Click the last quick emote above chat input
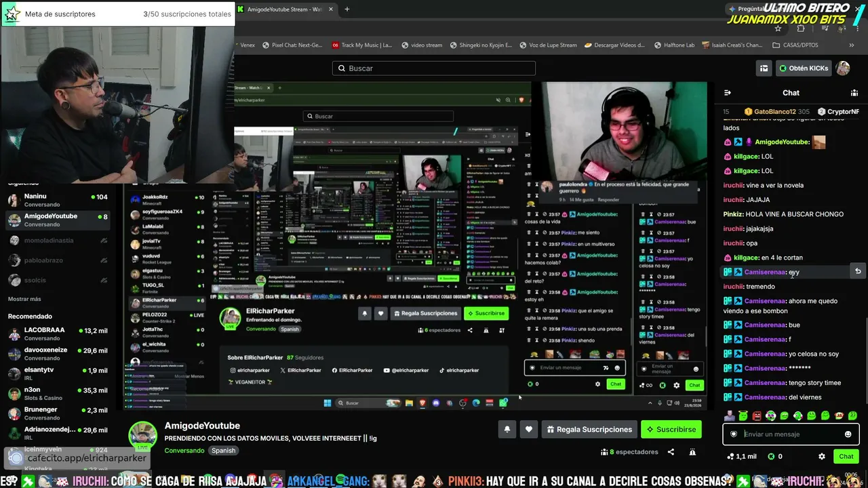 coord(852,415)
